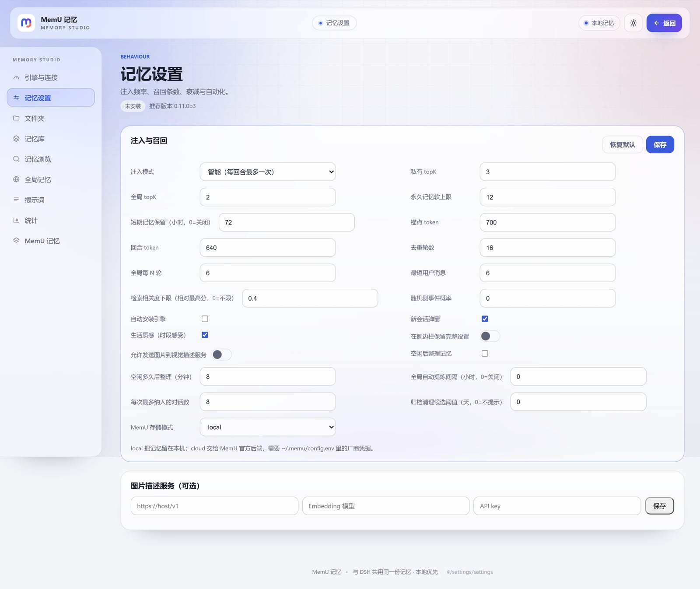Click the Embedding 模型 input field
The width and height of the screenshot is (700, 589).
point(386,506)
